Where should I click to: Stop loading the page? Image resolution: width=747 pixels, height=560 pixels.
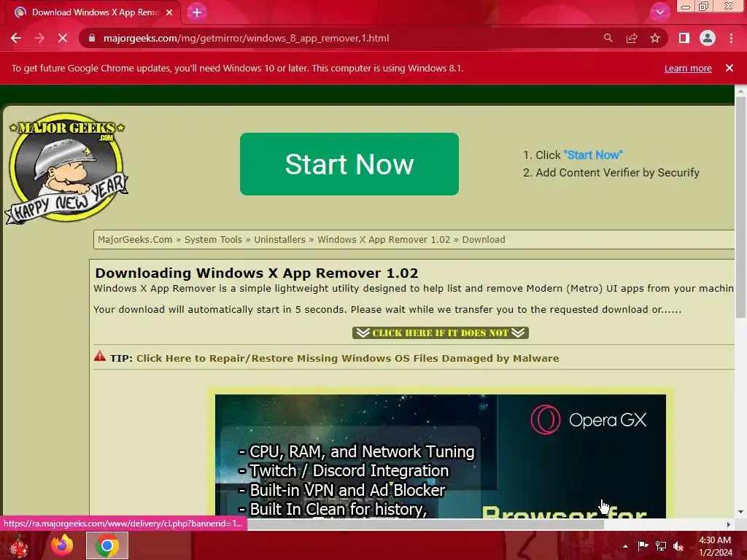tap(63, 38)
